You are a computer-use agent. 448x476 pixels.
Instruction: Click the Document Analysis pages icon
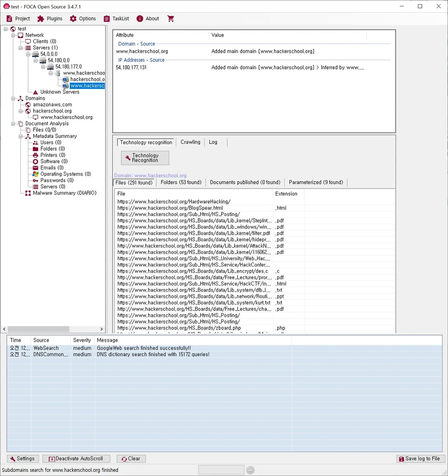tap(21, 124)
